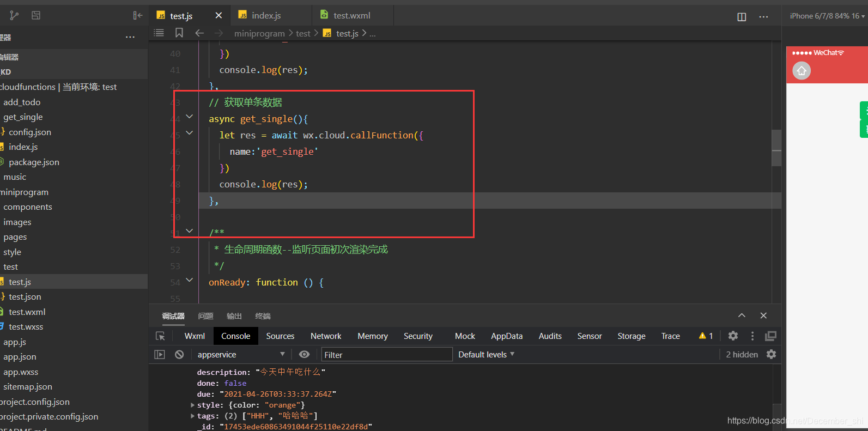
Task: Undock devtools into separate window icon
Action: (770, 336)
